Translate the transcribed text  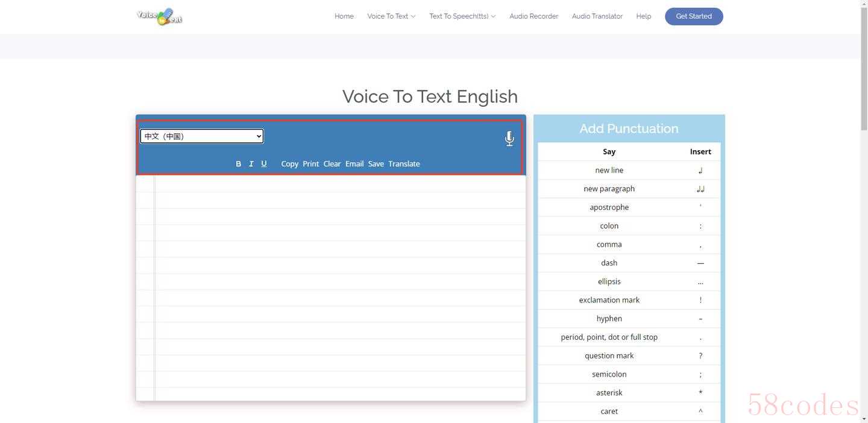click(404, 164)
